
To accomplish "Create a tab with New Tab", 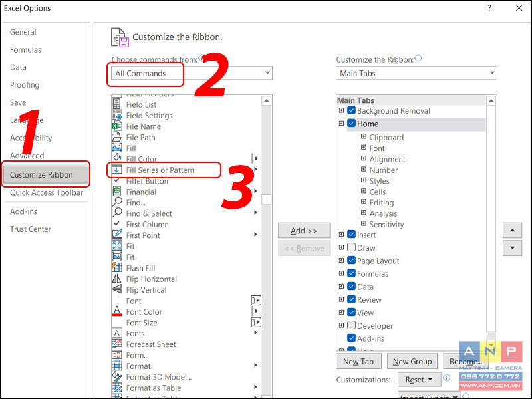I will (x=358, y=361).
